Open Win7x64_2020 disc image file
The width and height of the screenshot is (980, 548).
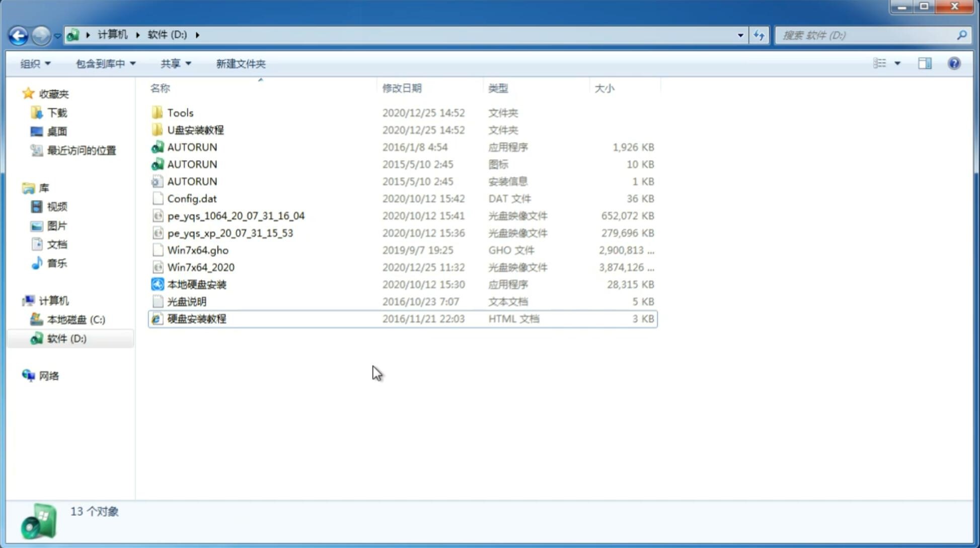coord(200,266)
